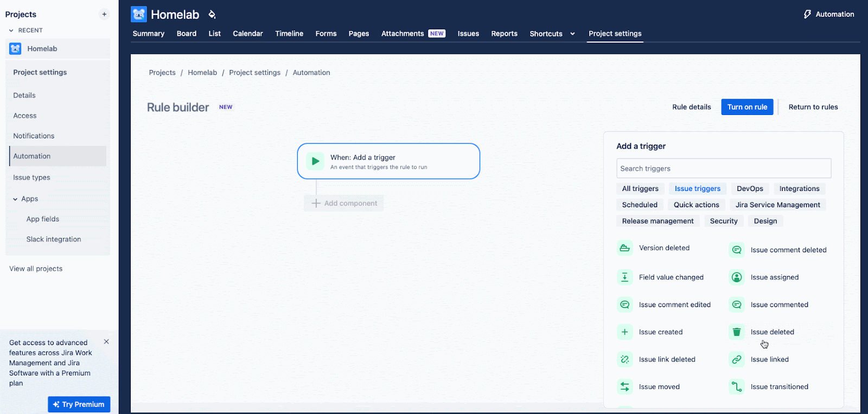Click the paint bucket icon next to Homelab title
The image size is (868, 414).
click(x=212, y=15)
